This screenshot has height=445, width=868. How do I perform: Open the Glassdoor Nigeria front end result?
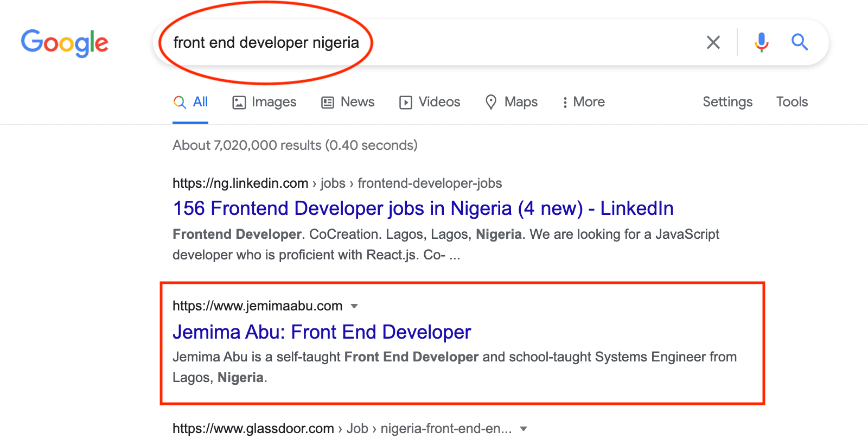click(342, 428)
